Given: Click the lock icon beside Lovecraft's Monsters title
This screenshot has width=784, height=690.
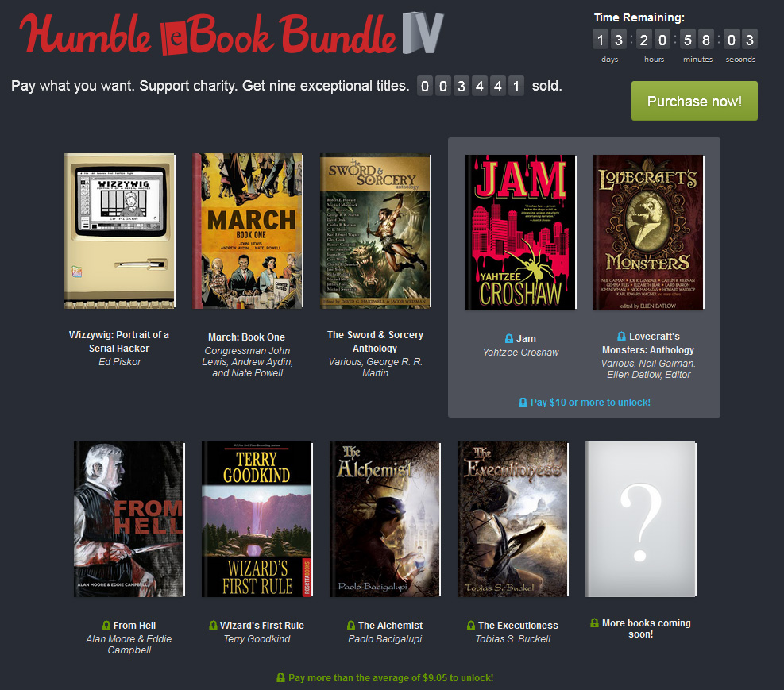Looking at the screenshot, I should click(x=621, y=336).
